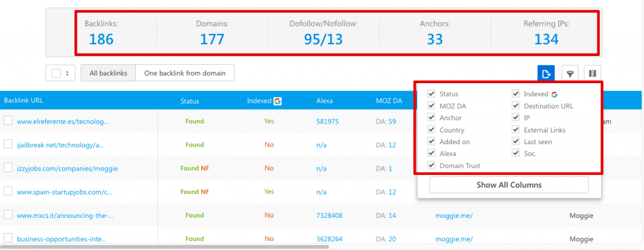The height and width of the screenshot is (250, 644).
Task: Click the Found NF status of izzyjobs.com
Action: click(x=195, y=169)
